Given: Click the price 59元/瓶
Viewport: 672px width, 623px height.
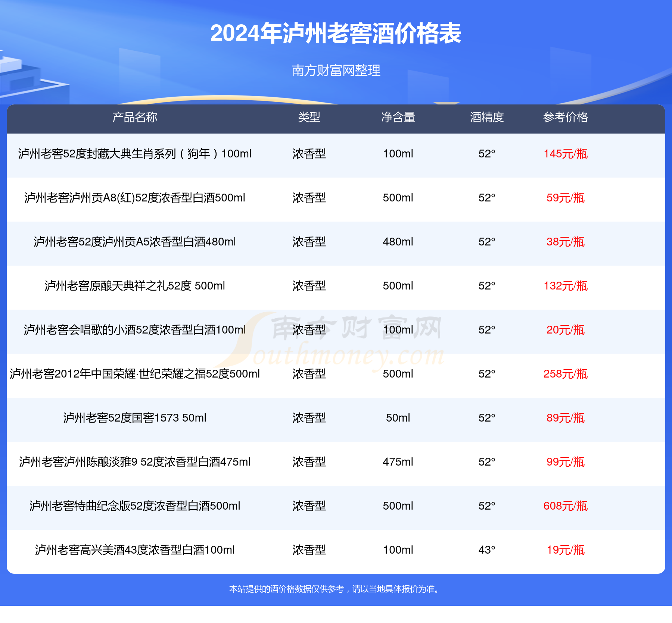Looking at the screenshot, I should coord(566,198).
